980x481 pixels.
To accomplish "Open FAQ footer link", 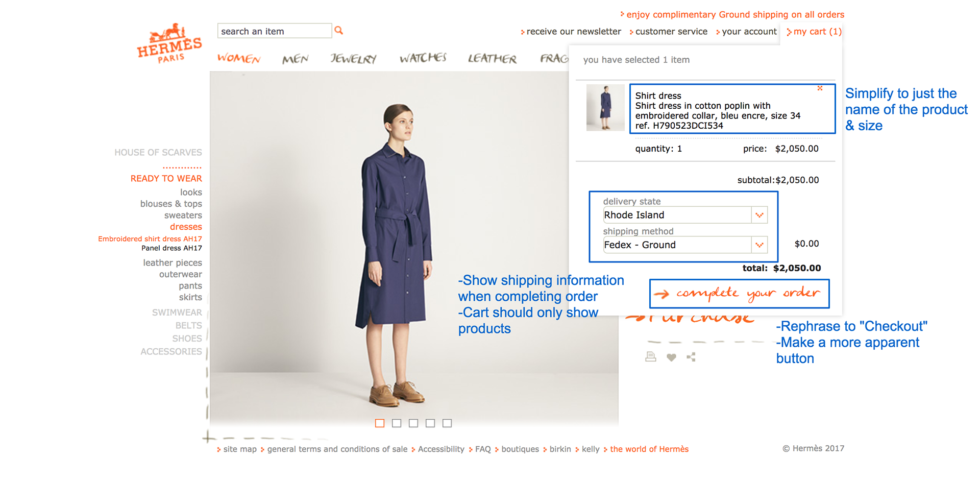I will pos(480,449).
